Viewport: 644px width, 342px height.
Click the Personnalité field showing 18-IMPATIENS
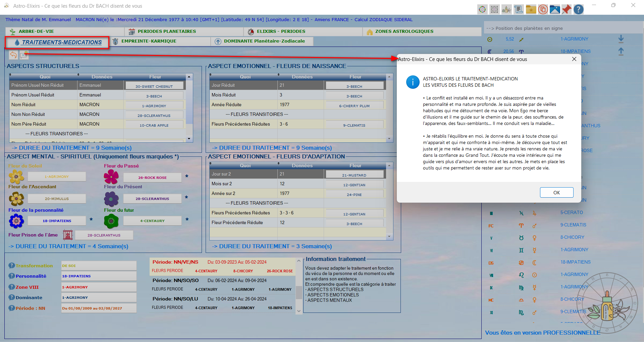click(99, 276)
